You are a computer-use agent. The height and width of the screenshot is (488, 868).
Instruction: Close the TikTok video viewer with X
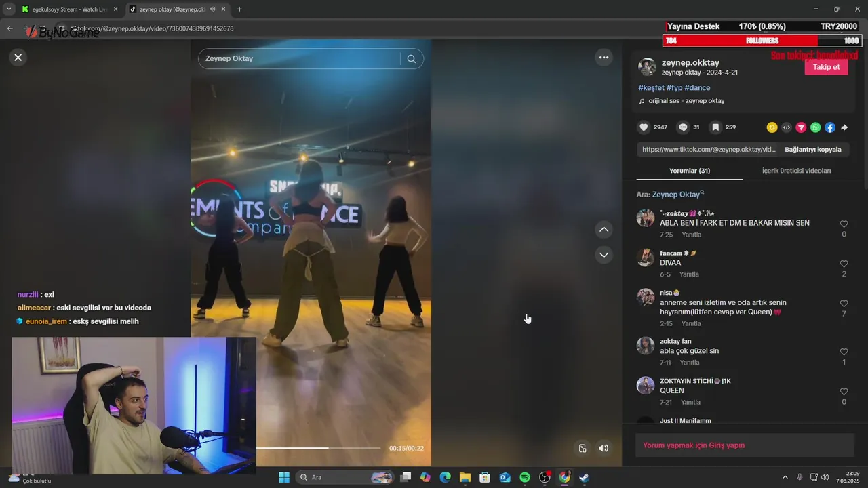tap(18, 58)
